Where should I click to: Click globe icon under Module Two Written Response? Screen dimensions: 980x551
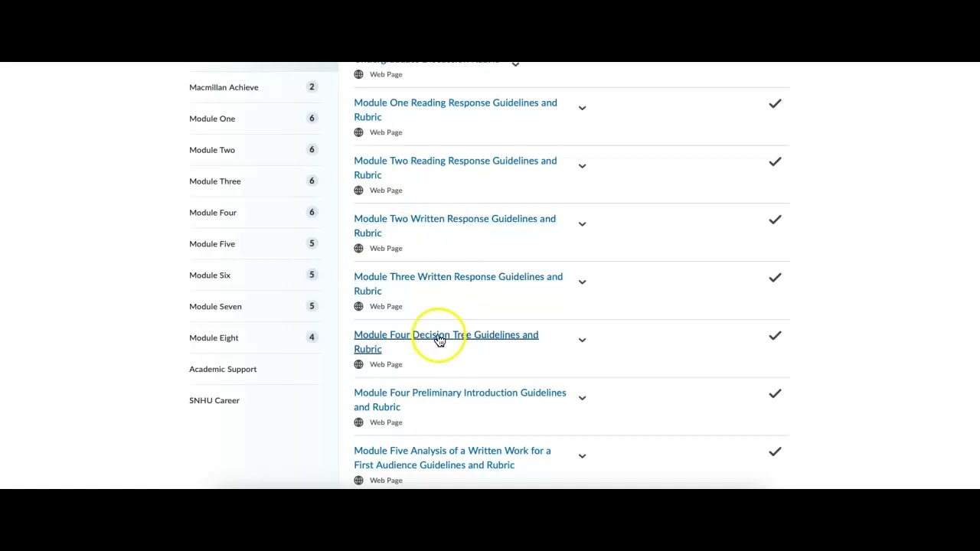point(358,249)
